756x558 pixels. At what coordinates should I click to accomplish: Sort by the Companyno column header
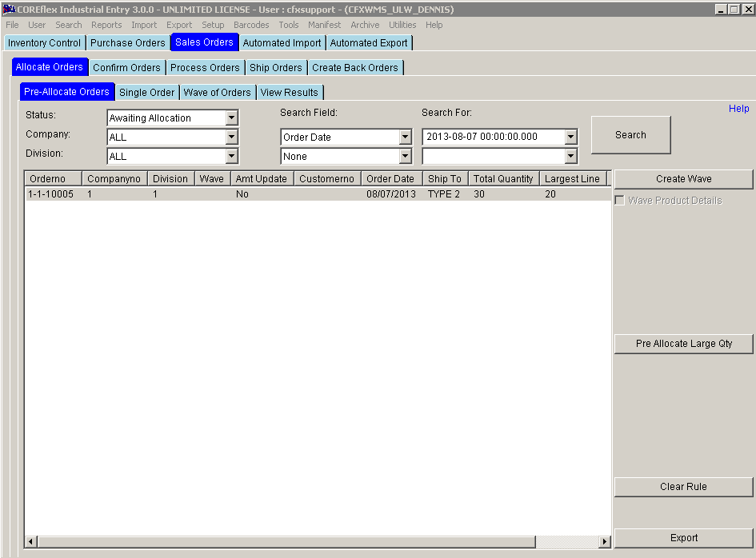coord(114,179)
